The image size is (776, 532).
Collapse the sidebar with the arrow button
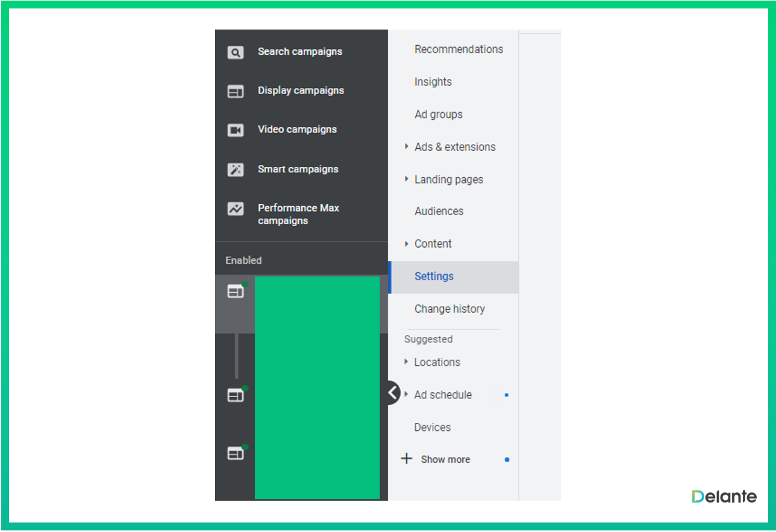392,393
